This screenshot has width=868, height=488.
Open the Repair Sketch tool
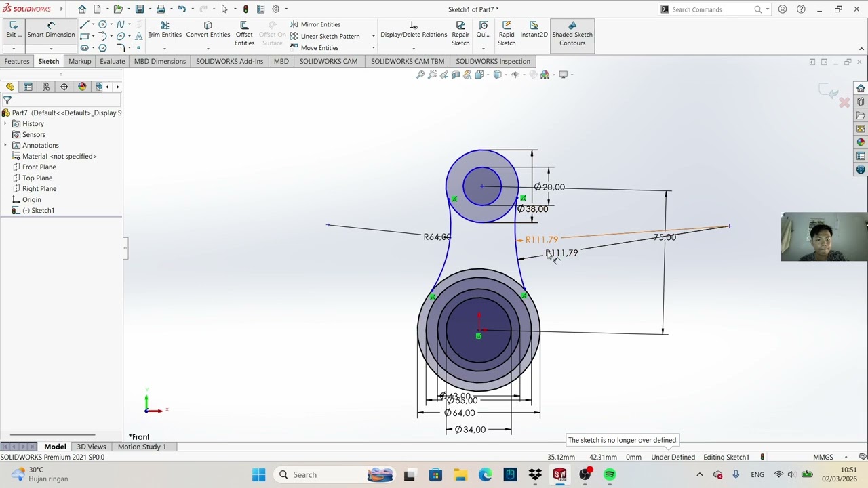[x=460, y=34]
